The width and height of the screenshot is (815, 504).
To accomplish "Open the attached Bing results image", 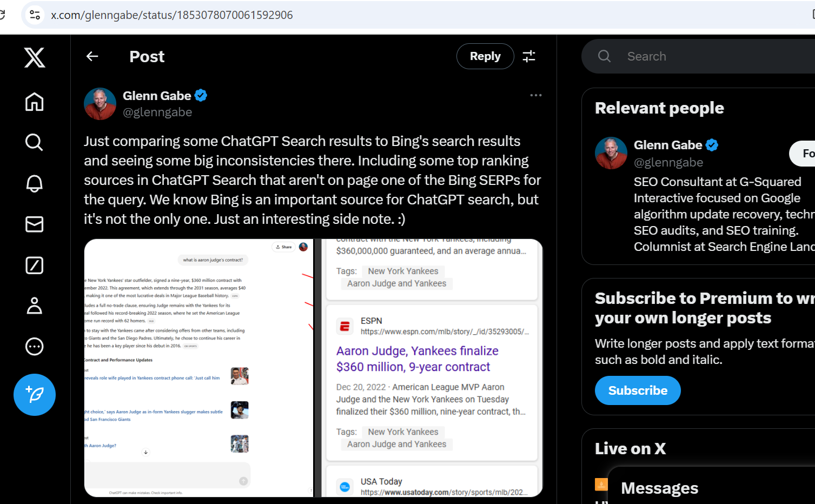I will [432, 368].
